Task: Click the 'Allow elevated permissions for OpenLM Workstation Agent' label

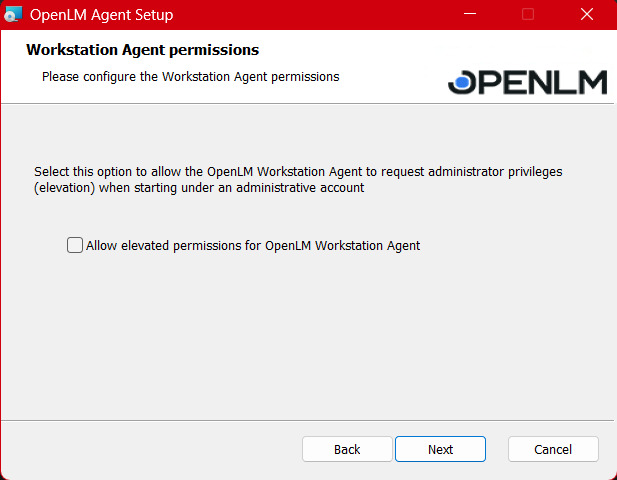Action: [x=253, y=245]
